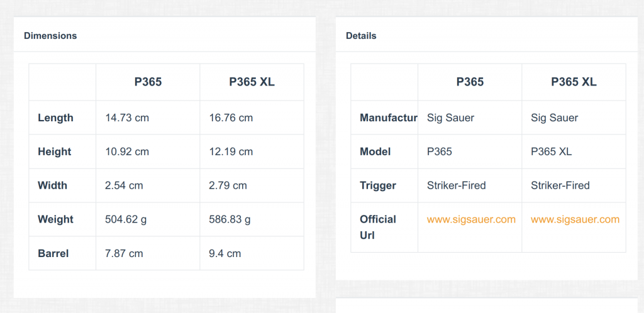The width and height of the screenshot is (644, 313).
Task: Click the 9.4 cm barrel value
Action: pos(225,253)
